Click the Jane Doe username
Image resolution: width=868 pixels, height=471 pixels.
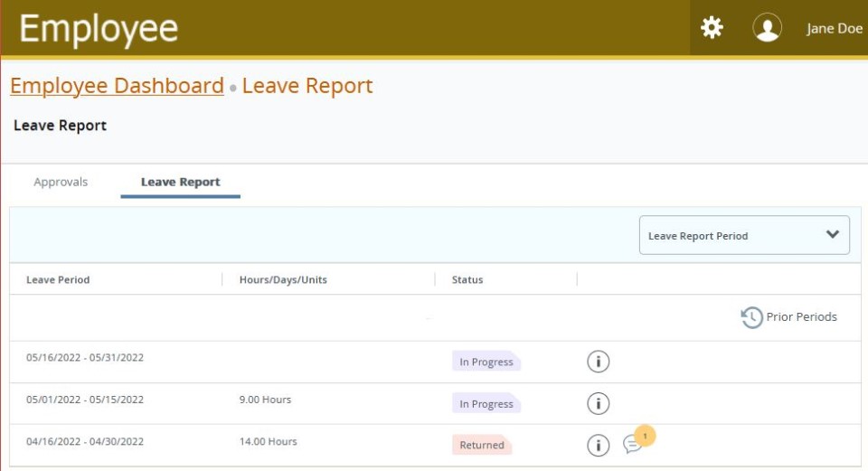(834, 29)
